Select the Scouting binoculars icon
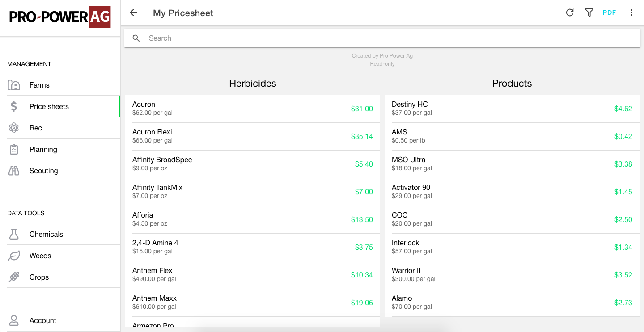644x332 pixels. 13,171
